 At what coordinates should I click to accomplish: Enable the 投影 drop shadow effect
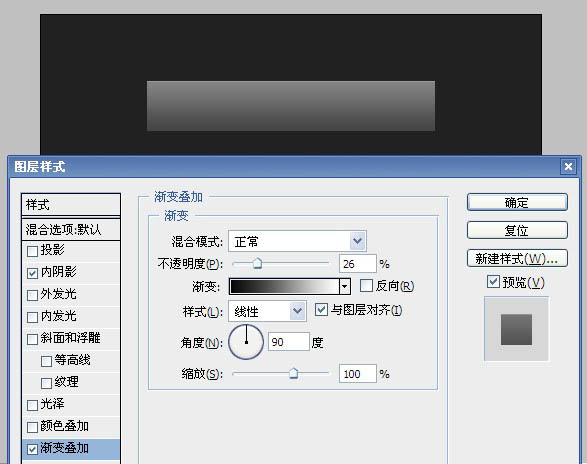coord(33,251)
